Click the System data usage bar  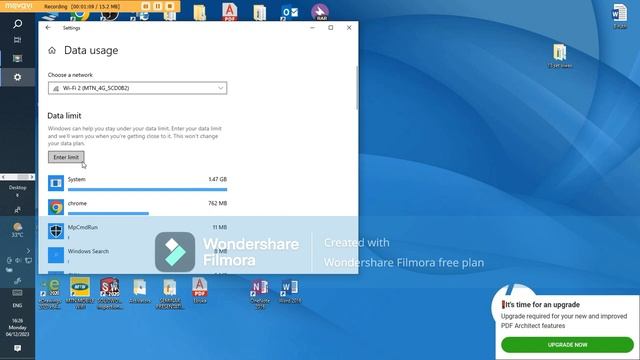(x=147, y=189)
